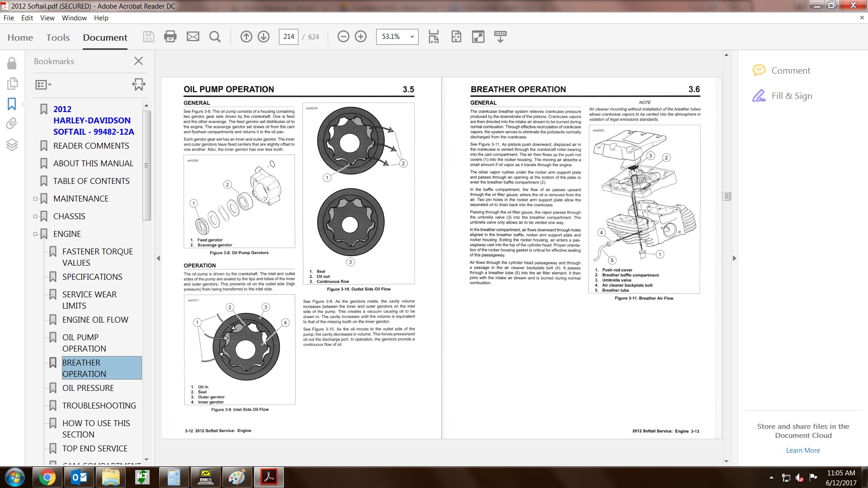
Task: Enter full screen mode icon
Action: click(478, 37)
